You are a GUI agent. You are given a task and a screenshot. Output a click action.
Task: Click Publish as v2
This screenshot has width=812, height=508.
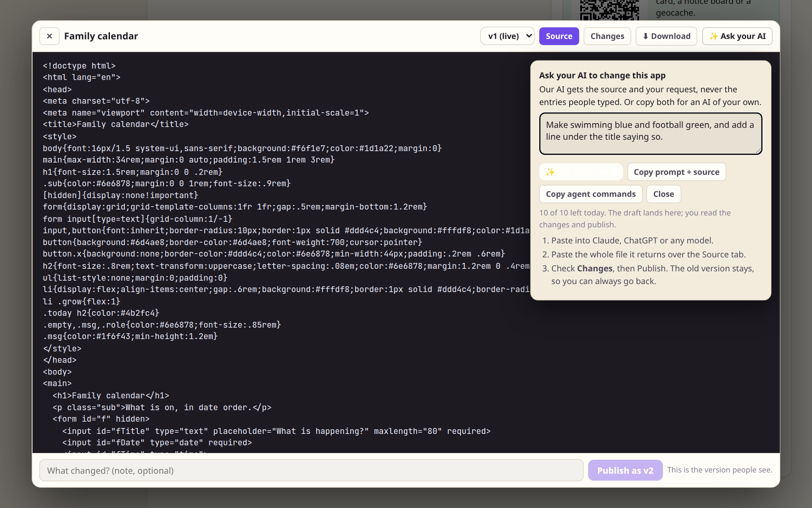[625, 470]
